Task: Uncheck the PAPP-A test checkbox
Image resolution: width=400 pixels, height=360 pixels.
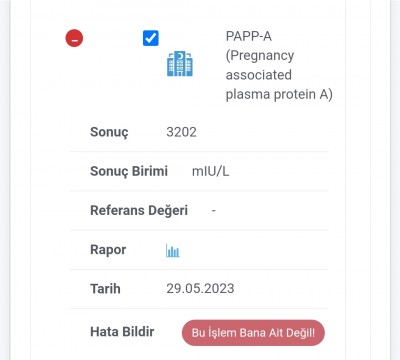Action: coord(151,38)
